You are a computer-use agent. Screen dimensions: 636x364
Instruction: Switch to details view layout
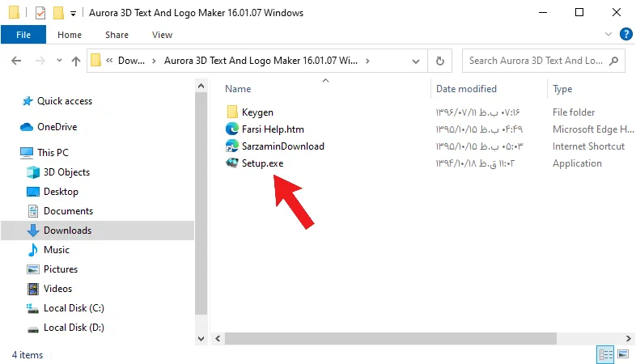[605, 354]
